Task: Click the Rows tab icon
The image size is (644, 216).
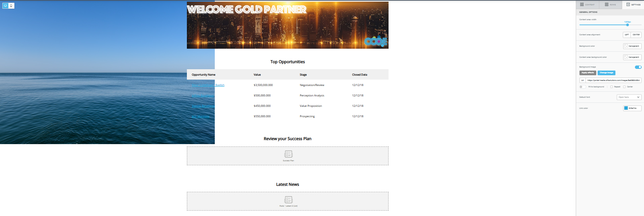Action: 607,4
